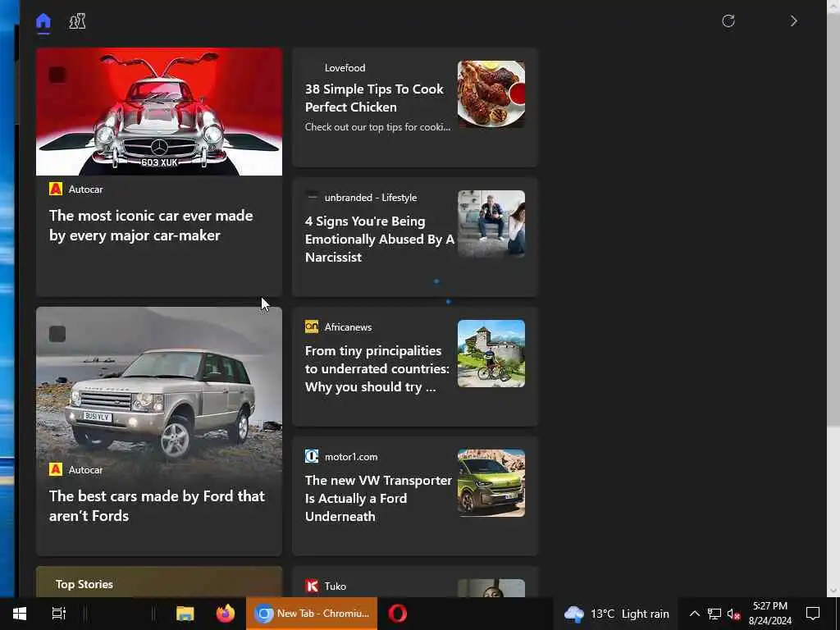Click the muted volume tray icon

coord(734,614)
